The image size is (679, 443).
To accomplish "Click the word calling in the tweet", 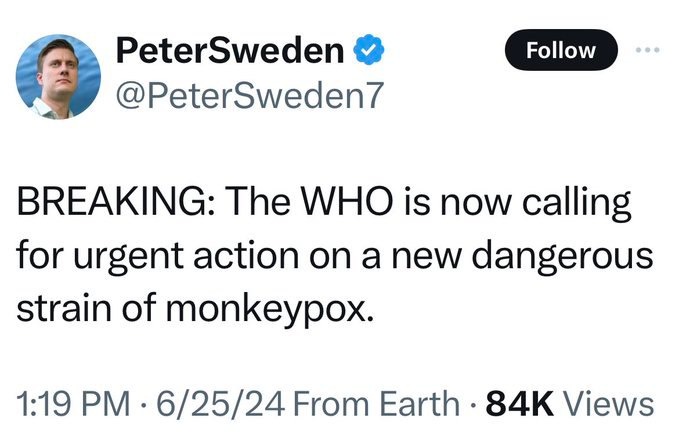I will (x=576, y=204).
